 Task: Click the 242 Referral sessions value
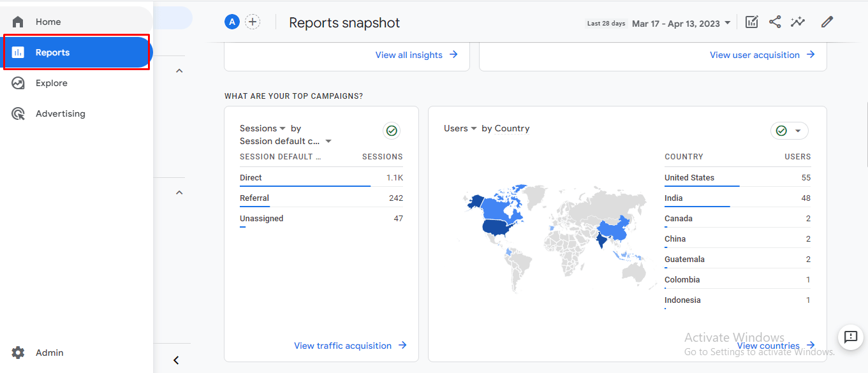396,198
